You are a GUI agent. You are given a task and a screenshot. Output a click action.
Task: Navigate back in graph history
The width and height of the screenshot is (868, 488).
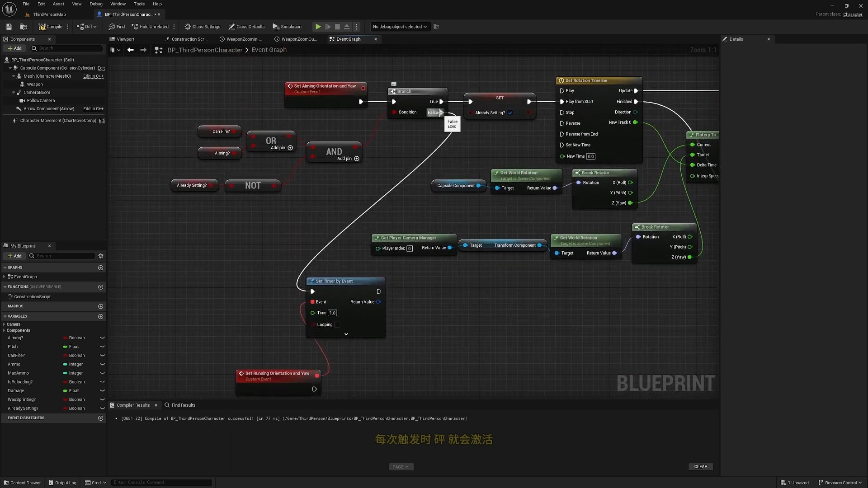[x=130, y=50]
